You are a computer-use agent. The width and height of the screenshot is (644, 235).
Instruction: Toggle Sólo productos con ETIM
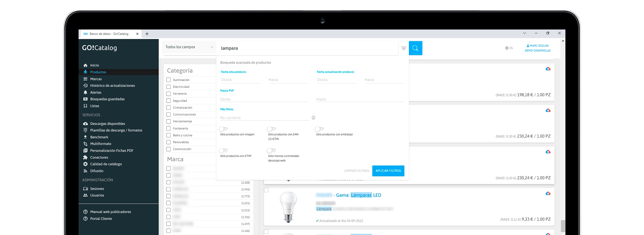coord(223,151)
